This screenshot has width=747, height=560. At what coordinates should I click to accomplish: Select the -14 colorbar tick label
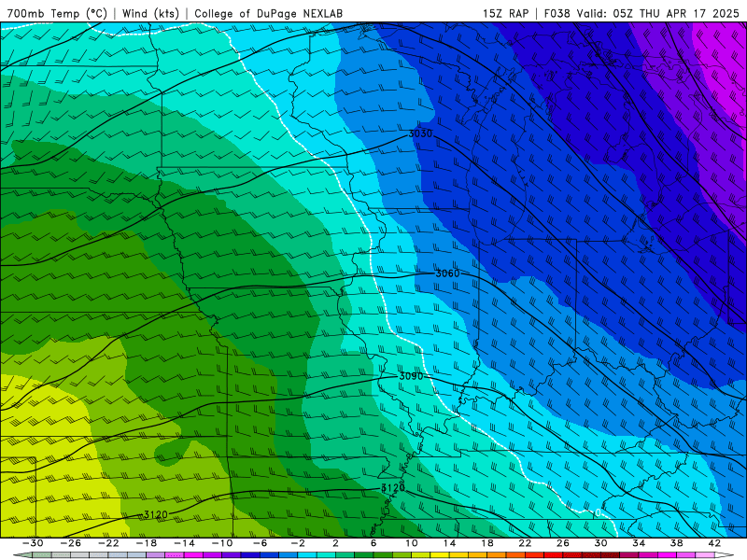184,543
